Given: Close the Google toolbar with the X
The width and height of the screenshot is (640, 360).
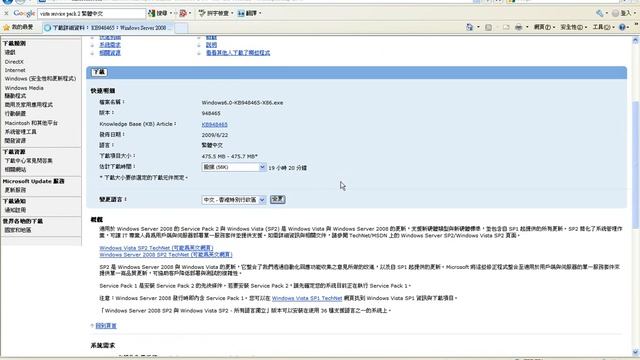Looking at the screenshot, I should coord(6,13).
